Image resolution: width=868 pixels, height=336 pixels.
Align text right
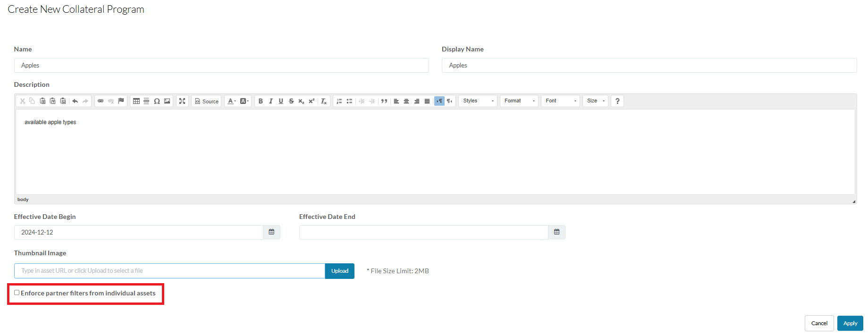(x=417, y=101)
